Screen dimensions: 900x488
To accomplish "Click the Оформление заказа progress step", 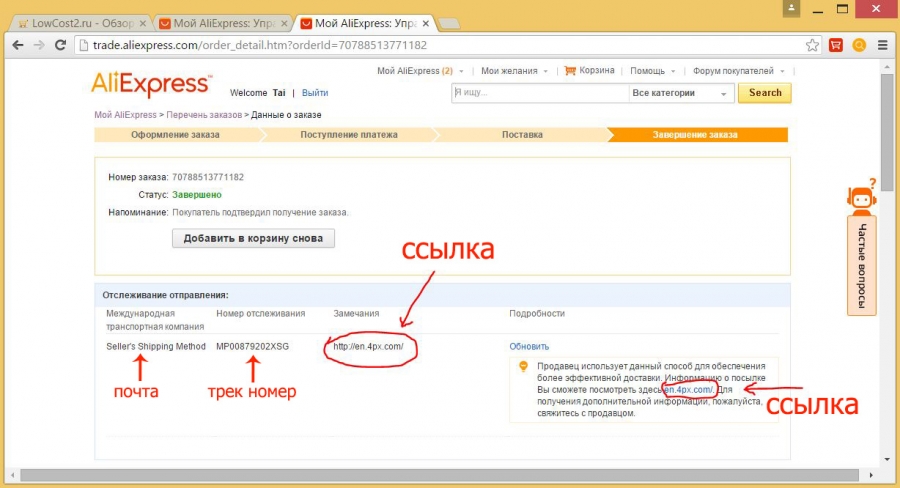I will [175, 135].
